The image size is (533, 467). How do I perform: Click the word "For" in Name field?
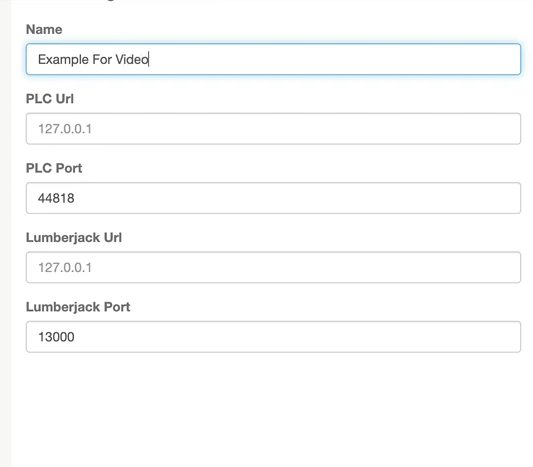click(102, 59)
